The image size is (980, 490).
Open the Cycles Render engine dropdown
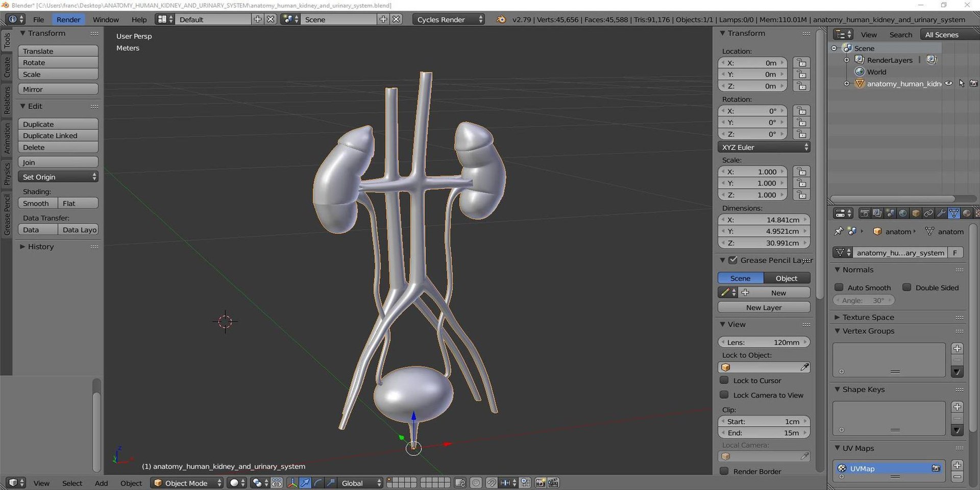tap(449, 19)
